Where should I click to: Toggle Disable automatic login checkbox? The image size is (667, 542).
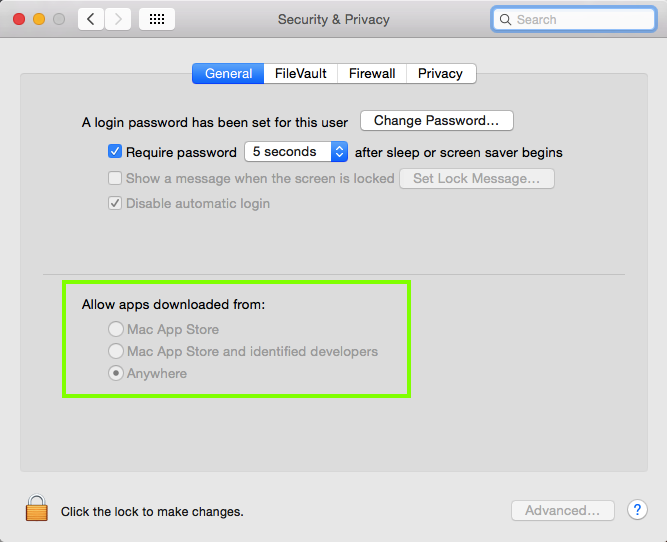(x=115, y=203)
